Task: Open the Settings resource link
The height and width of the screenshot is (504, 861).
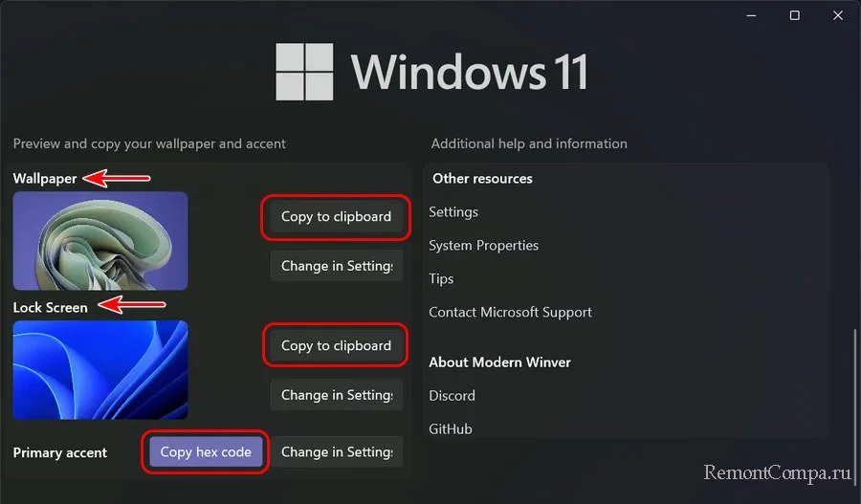Action: pos(453,212)
